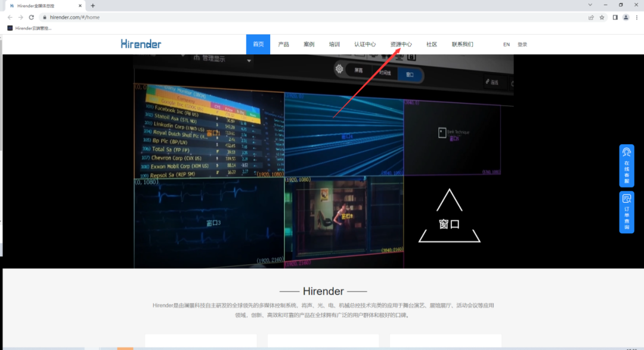Bookmark this page with star icon
This screenshot has height=350, width=644.
click(602, 17)
